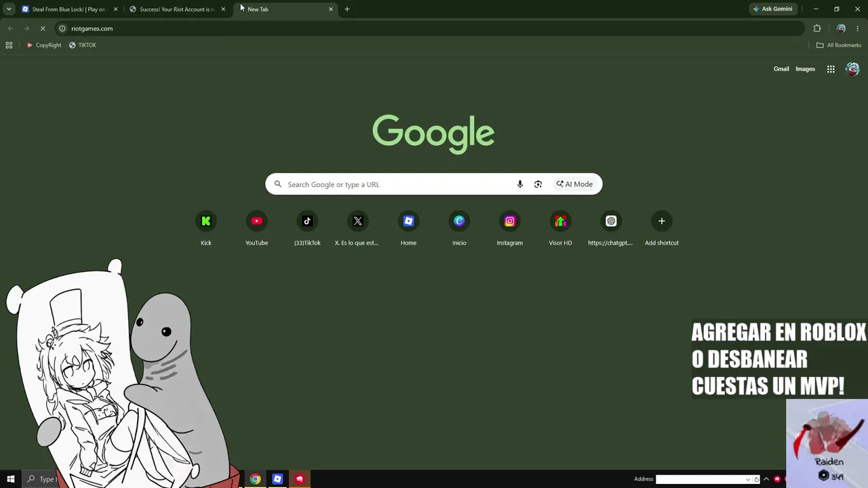Image resolution: width=868 pixels, height=488 pixels.
Task: View site information for riotgames.com
Action: (x=62, y=28)
